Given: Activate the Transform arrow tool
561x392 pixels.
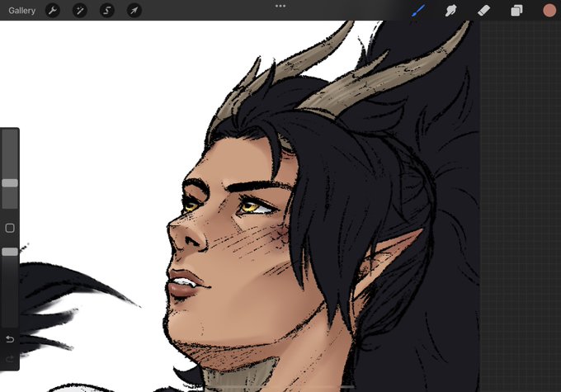Looking at the screenshot, I should [134, 11].
